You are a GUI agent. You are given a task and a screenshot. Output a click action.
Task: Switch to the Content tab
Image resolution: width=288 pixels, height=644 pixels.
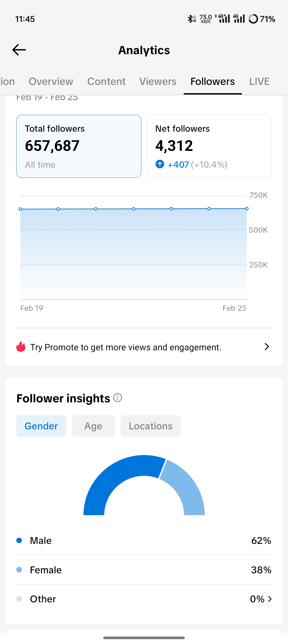coord(106,81)
